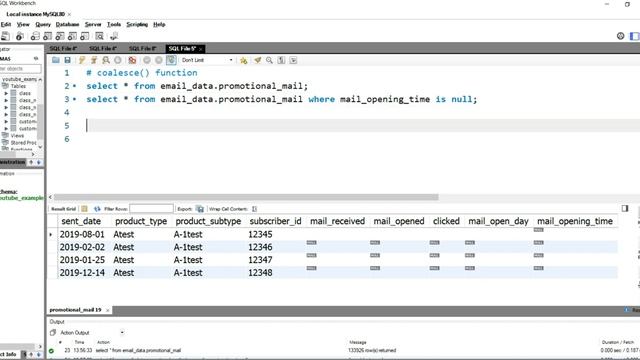Click the create function icon
This screenshot has height=360, width=640.
[84, 36]
